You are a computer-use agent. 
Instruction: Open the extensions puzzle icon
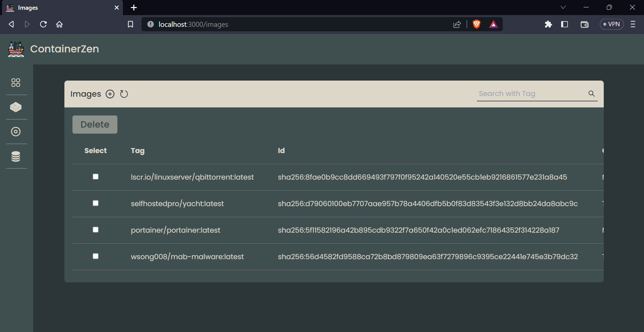[548, 24]
